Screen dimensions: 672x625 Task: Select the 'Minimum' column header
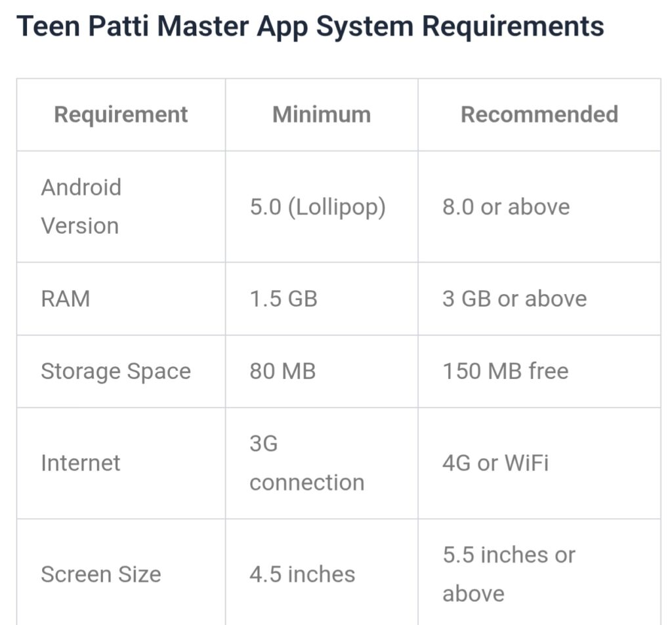click(x=322, y=114)
